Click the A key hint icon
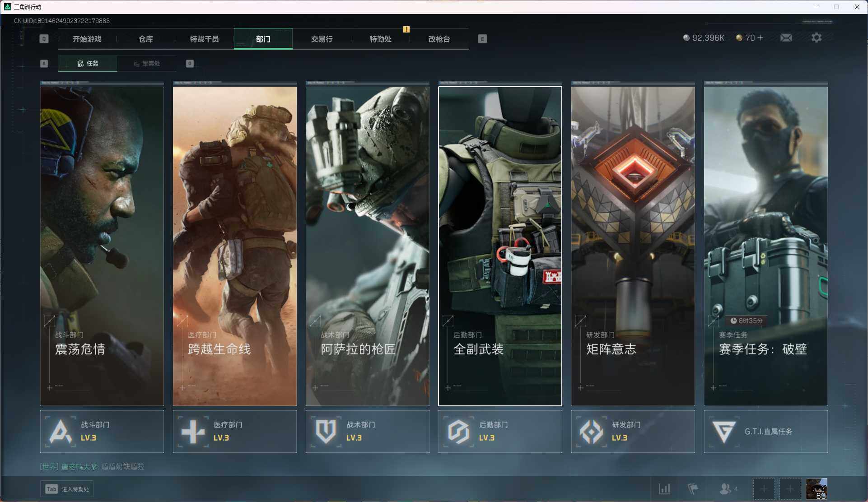This screenshot has height=502, width=868. (44, 63)
